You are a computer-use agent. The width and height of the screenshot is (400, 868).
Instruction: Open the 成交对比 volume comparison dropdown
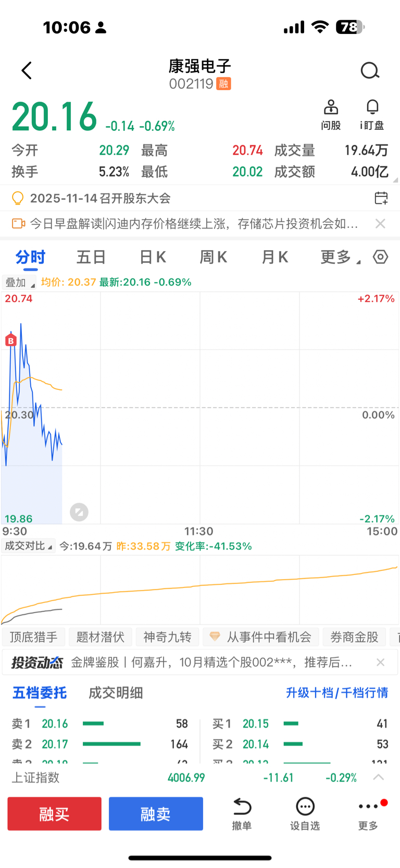pos(28,546)
